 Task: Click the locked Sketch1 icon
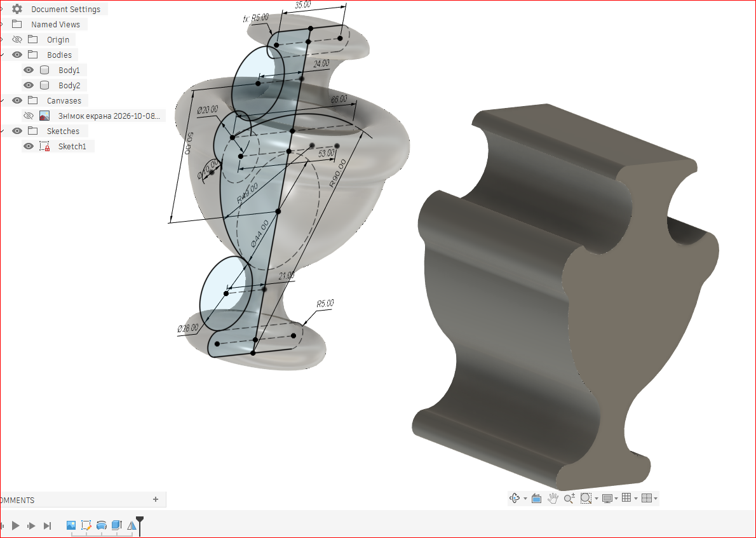(44, 146)
